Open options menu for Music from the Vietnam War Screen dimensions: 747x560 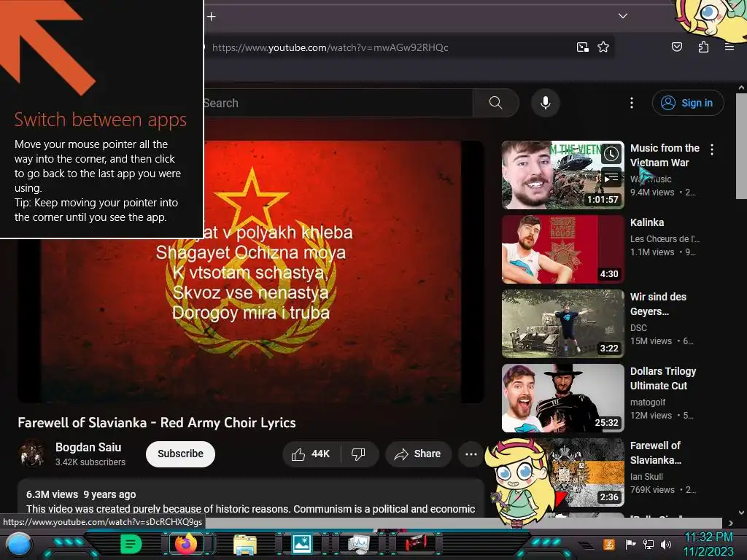click(x=712, y=149)
